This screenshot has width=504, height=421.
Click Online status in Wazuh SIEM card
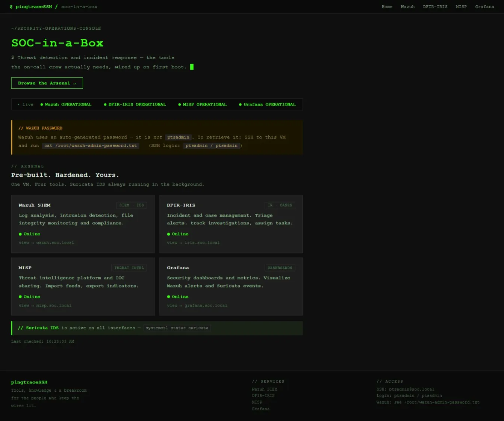(29, 234)
